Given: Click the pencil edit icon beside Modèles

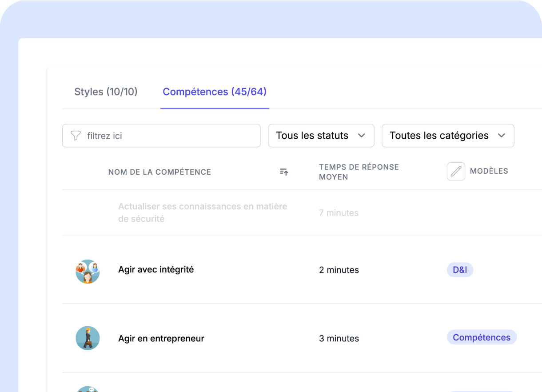Looking at the screenshot, I should tap(456, 172).
